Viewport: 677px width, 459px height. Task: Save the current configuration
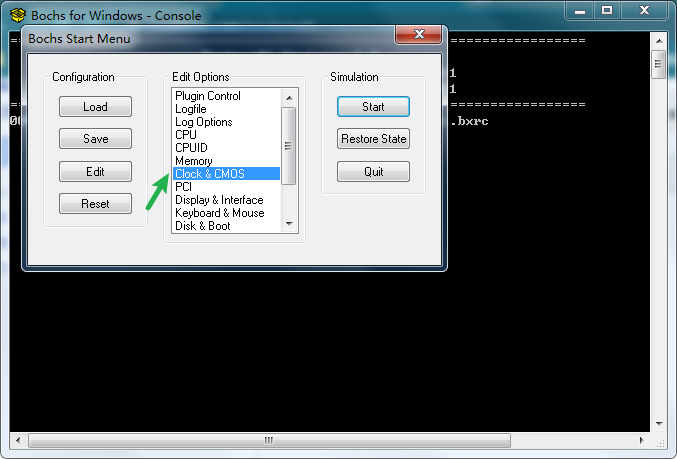pos(95,139)
